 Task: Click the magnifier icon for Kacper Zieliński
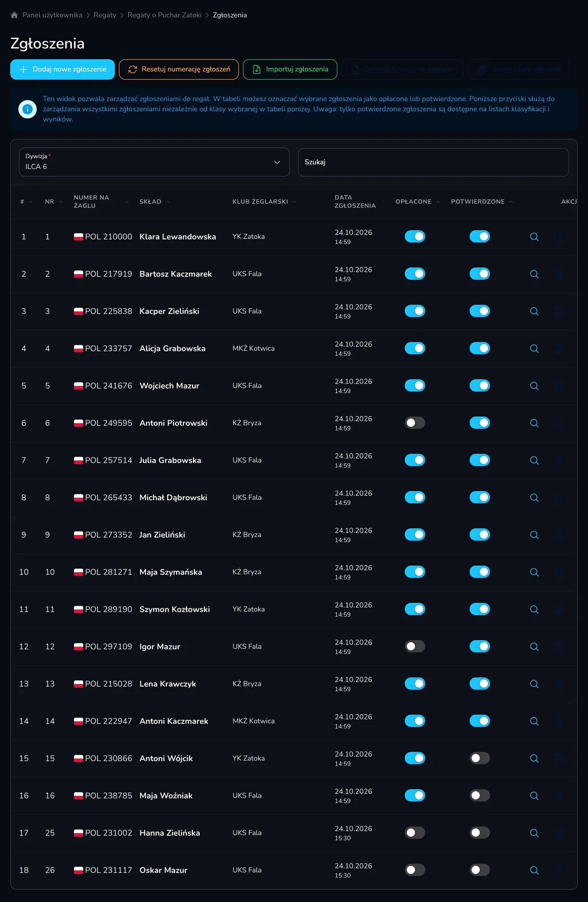(534, 311)
